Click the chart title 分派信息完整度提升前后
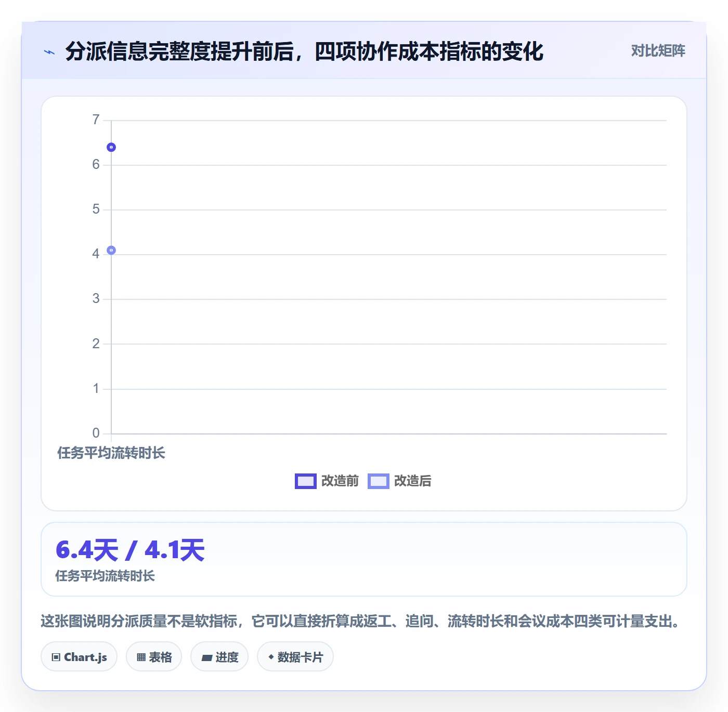 click(304, 51)
